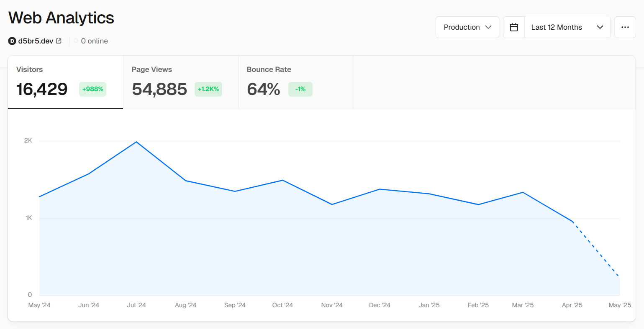Switch to the Visitors tab
644x329 pixels.
(65, 82)
